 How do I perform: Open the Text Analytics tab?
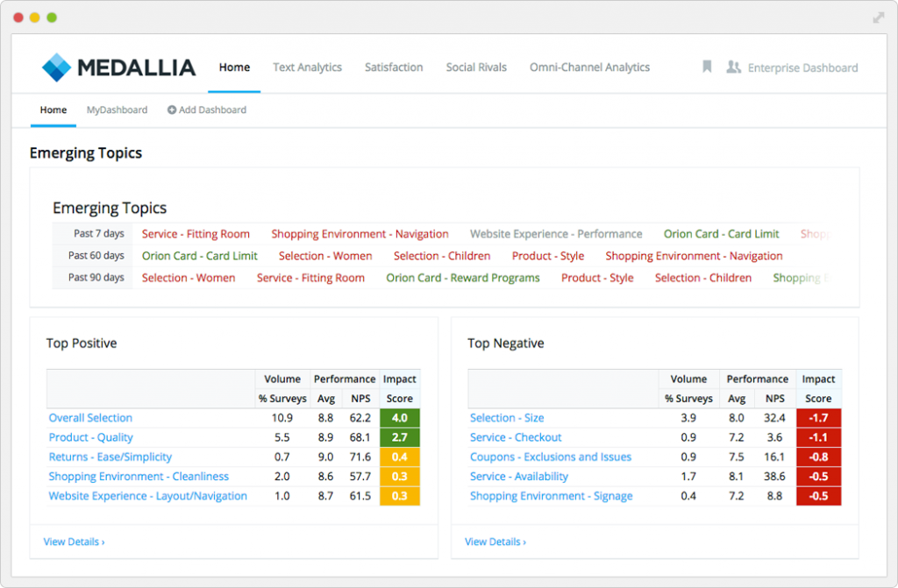point(307,67)
